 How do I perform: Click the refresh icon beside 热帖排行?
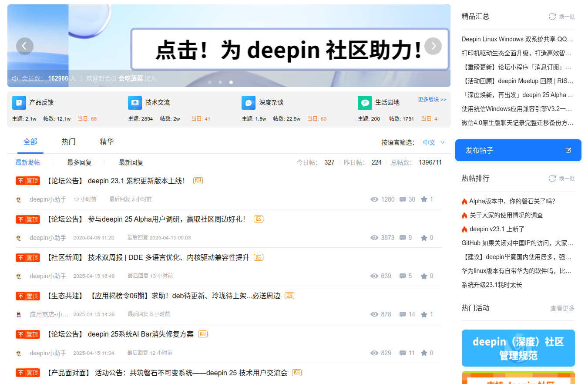(x=552, y=179)
